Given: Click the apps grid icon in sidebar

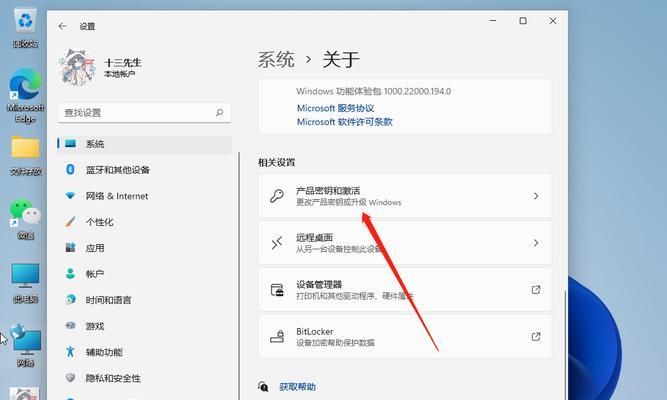Looking at the screenshot, I should tap(70, 247).
